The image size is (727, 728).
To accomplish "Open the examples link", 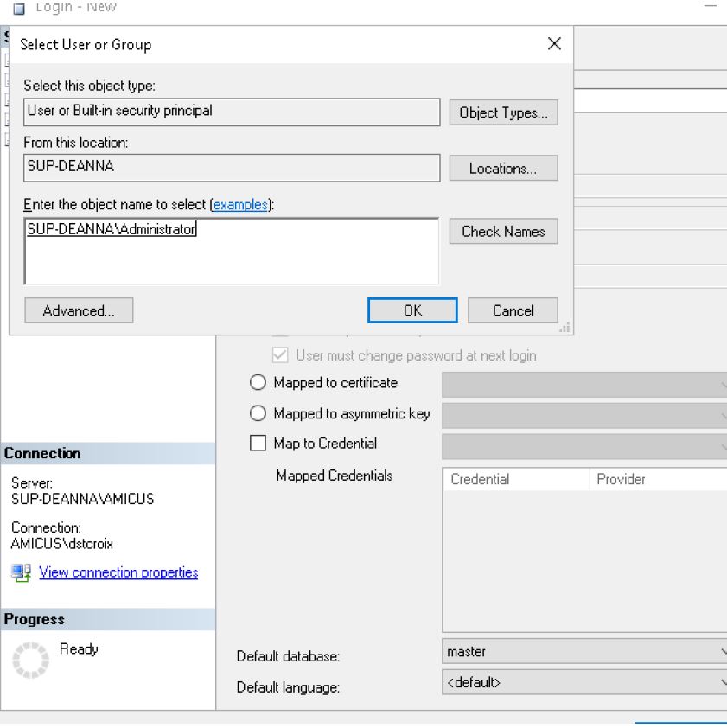I will pos(241,205).
